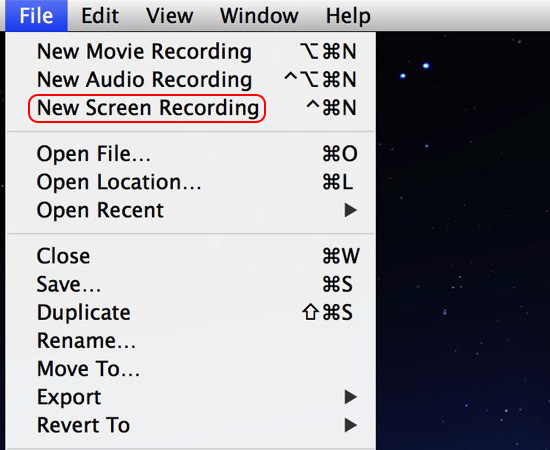Click Open File… menu entry
The height and width of the screenshot is (450, 550).
click(191, 154)
